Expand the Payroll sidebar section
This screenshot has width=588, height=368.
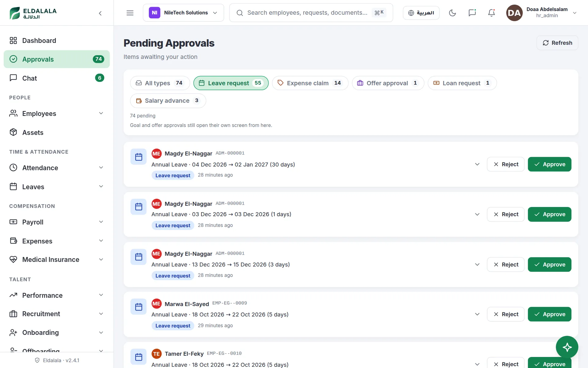click(101, 222)
